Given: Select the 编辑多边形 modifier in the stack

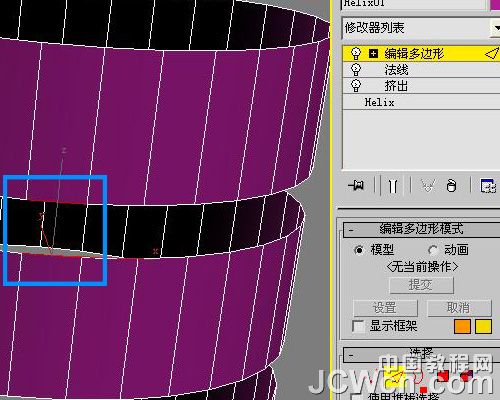Looking at the screenshot, I should tap(421, 53).
